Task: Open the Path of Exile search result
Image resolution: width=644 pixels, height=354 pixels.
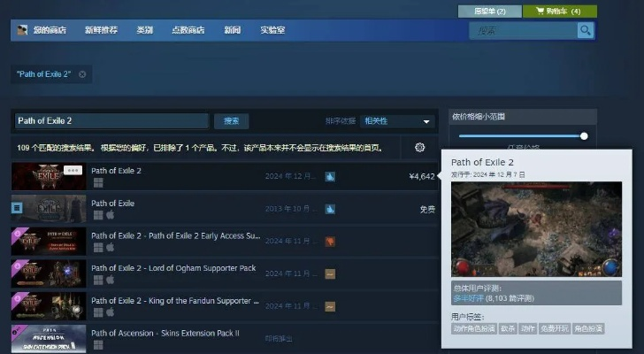Action: (x=225, y=209)
